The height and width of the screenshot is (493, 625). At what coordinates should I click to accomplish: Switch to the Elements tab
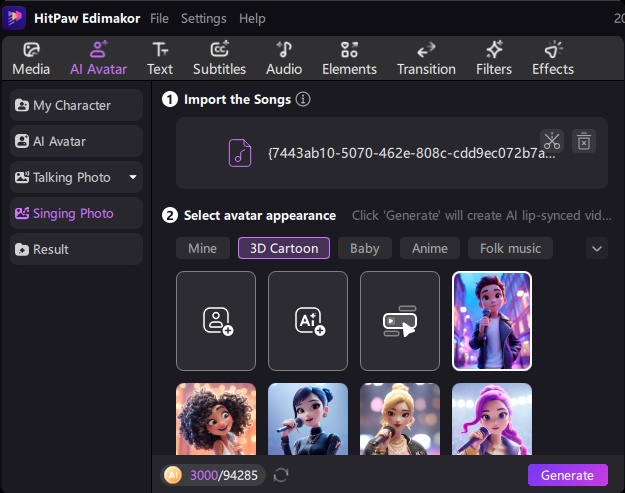349,59
